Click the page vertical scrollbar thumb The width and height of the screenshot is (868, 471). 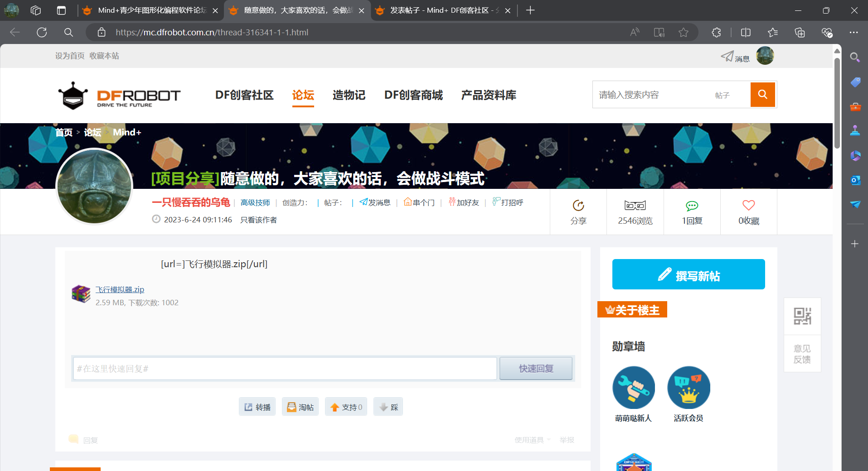click(x=837, y=103)
